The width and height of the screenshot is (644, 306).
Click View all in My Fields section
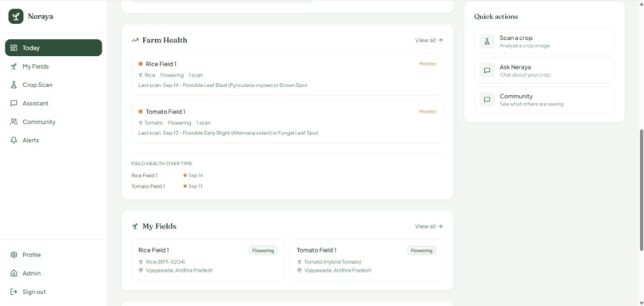tap(429, 226)
